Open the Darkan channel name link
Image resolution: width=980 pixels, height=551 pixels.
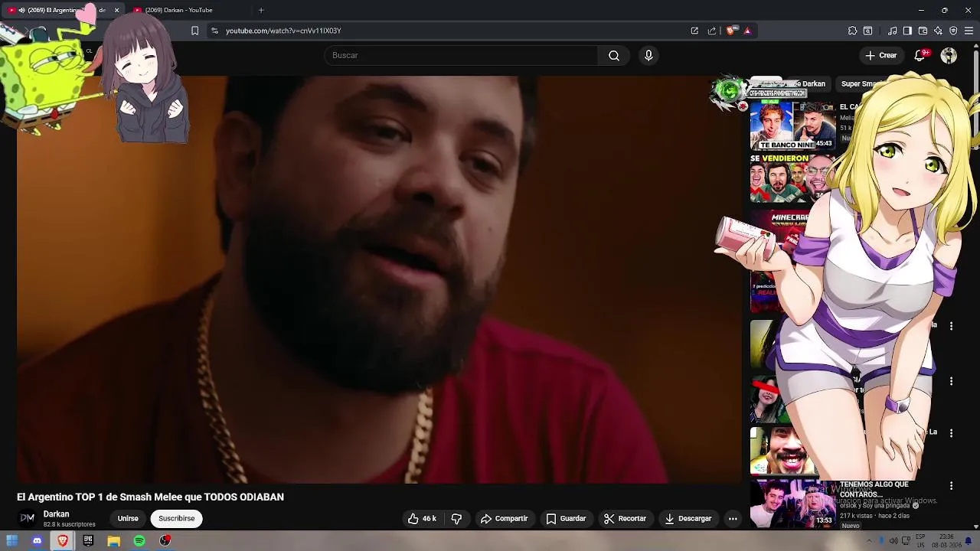click(56, 514)
